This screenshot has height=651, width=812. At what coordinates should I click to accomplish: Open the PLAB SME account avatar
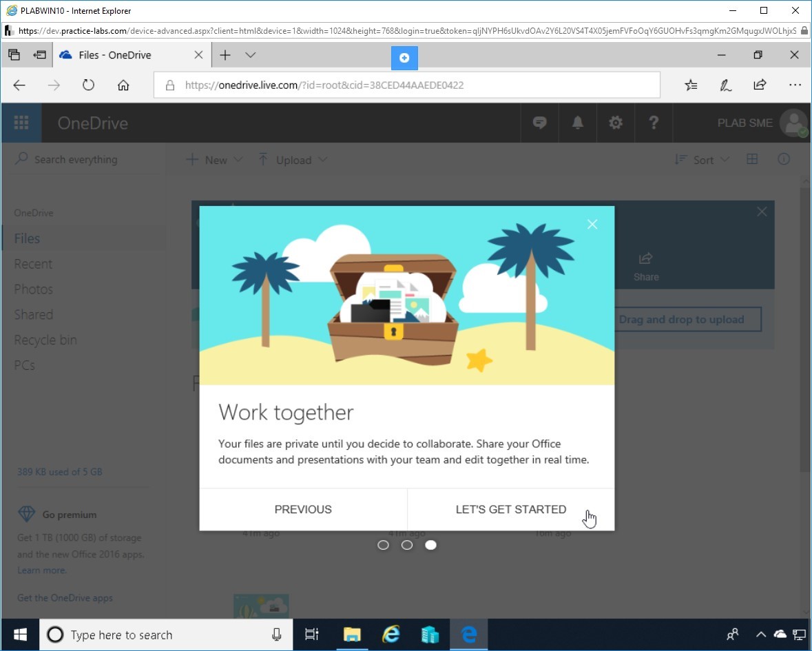pos(794,123)
